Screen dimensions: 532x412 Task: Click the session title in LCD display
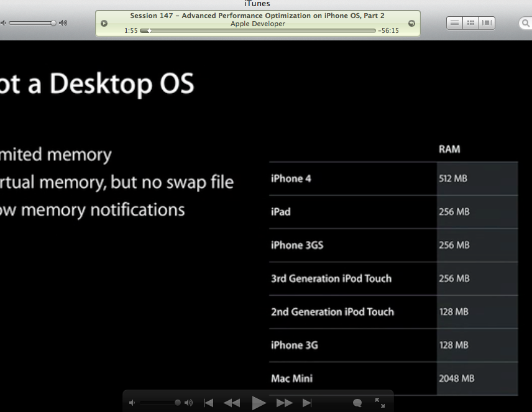[257, 16]
